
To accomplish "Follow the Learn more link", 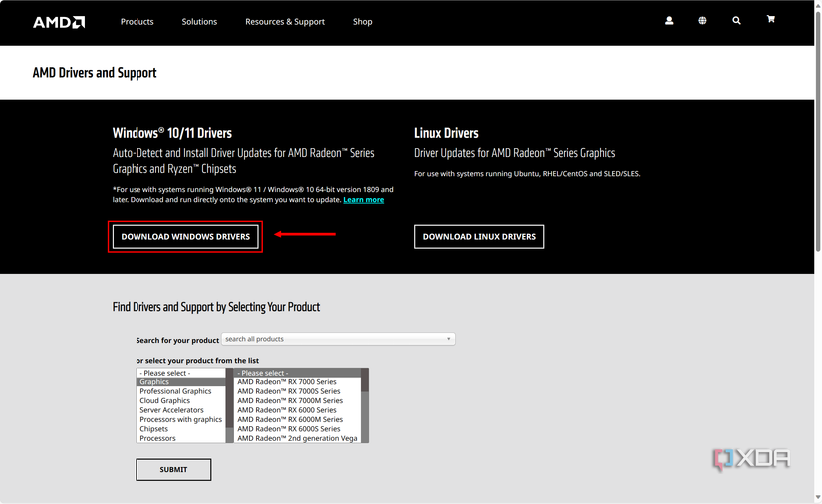I will (x=364, y=200).
